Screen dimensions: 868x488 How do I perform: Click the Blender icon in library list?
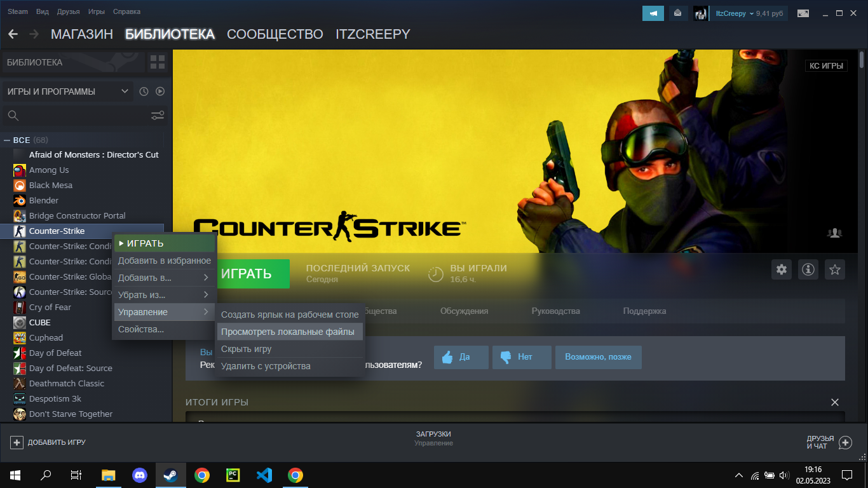point(19,201)
